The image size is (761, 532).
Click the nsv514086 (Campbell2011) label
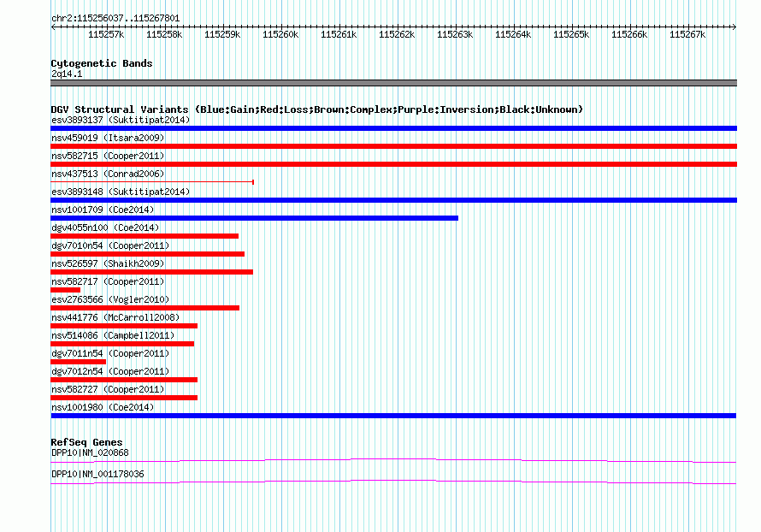pyautogui.click(x=113, y=335)
